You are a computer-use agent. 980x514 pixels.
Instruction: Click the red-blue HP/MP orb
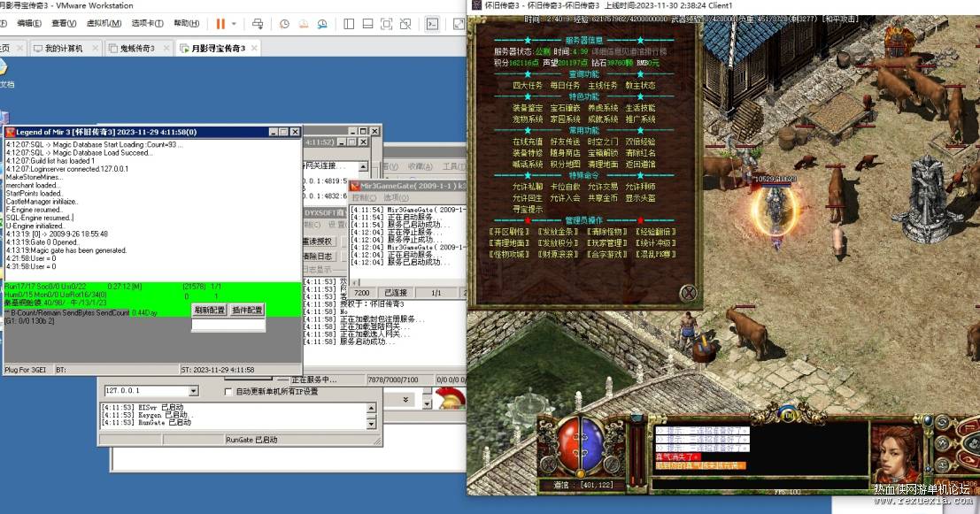pyautogui.click(x=581, y=443)
